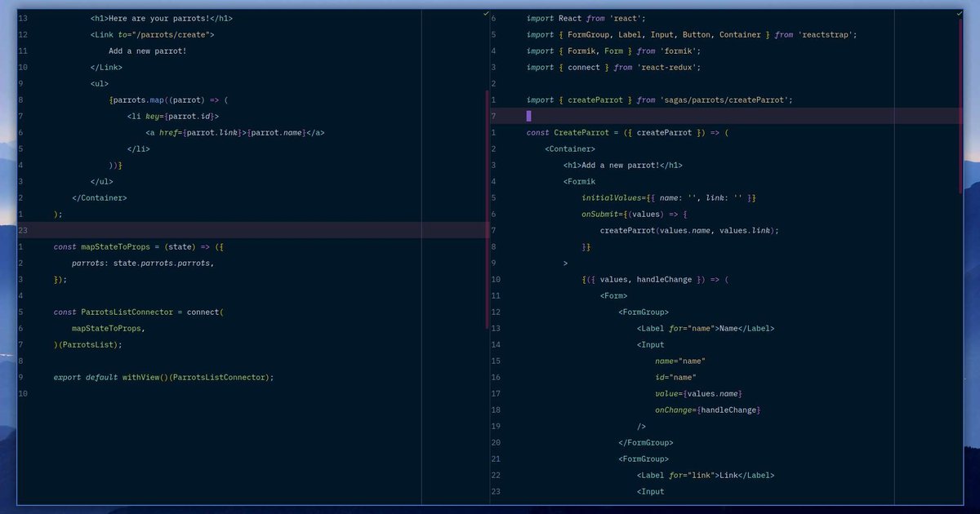Screen dimensions: 980x514
Task: Click the onChange={handleChange} attribute line
Action: point(708,410)
